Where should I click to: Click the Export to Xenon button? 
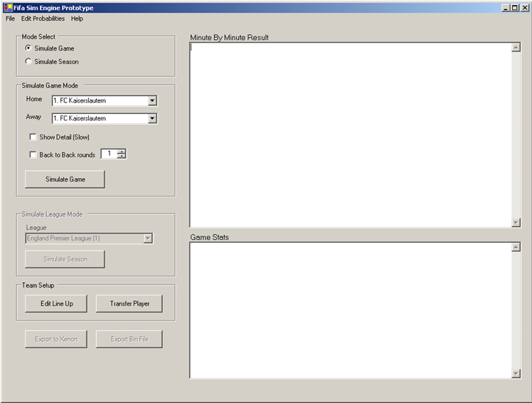56,339
